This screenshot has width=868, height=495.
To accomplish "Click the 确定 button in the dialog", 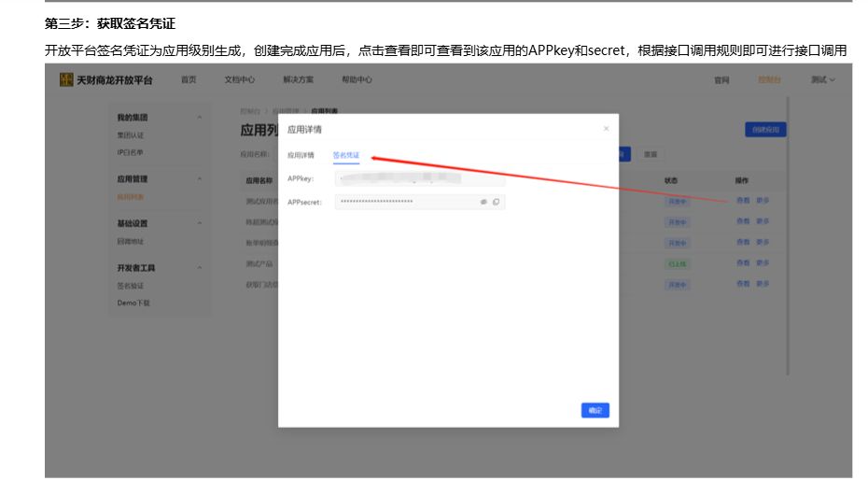I will (595, 410).
